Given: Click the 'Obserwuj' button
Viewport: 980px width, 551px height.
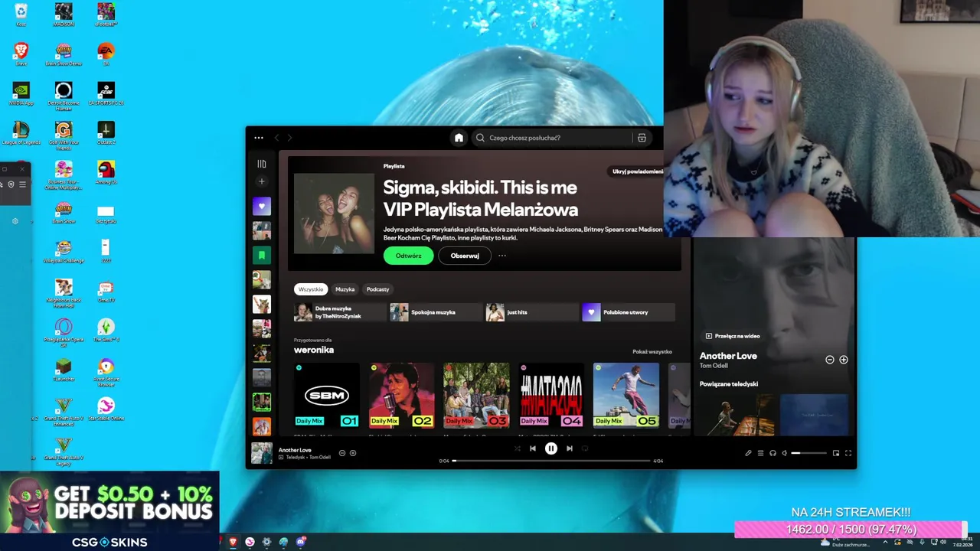Looking at the screenshot, I should point(465,256).
